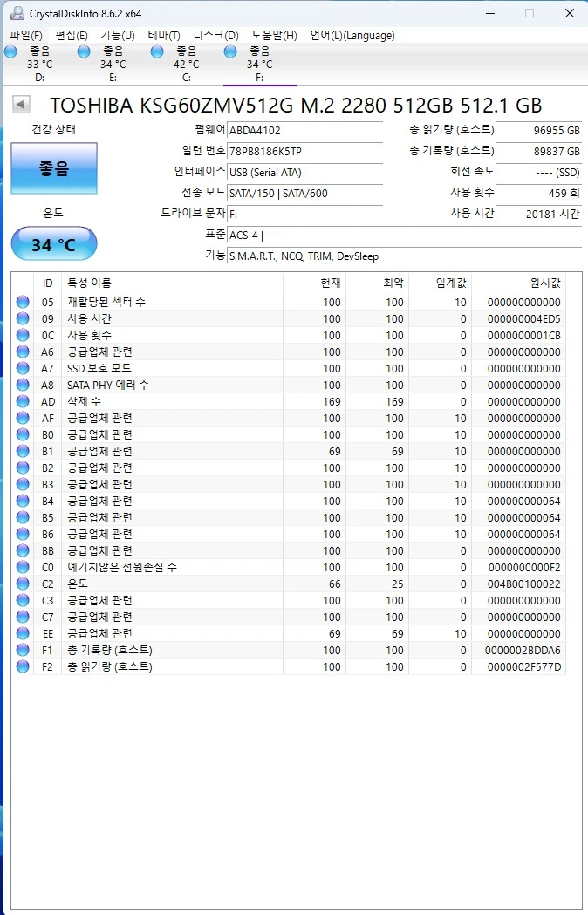The width and height of the screenshot is (588, 915).
Task: Click status icon for attribute B0
Action: [x=23, y=434]
